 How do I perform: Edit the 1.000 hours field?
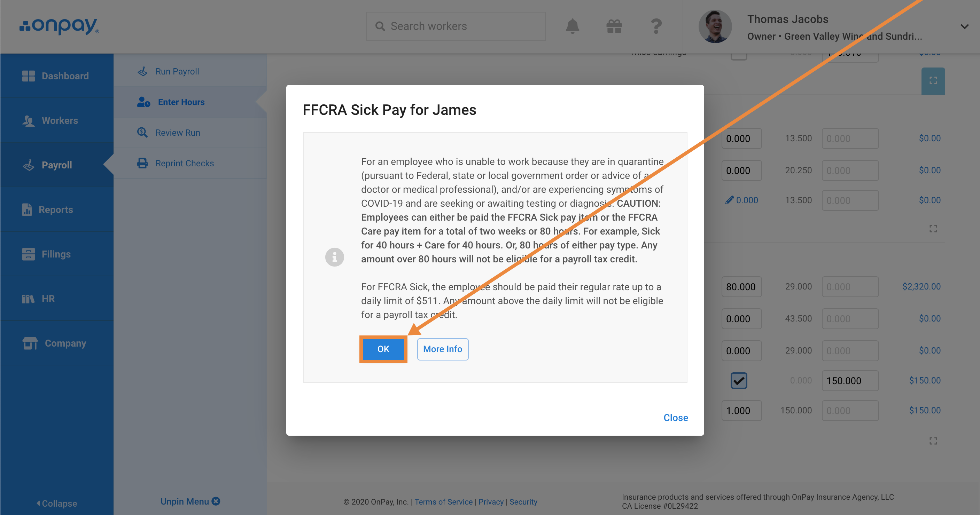[741, 411]
